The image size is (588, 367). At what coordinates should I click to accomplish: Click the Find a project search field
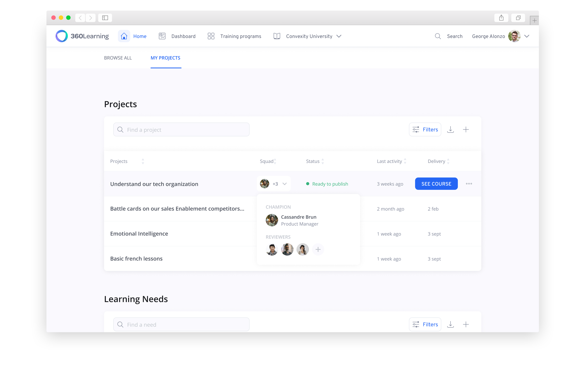point(181,130)
